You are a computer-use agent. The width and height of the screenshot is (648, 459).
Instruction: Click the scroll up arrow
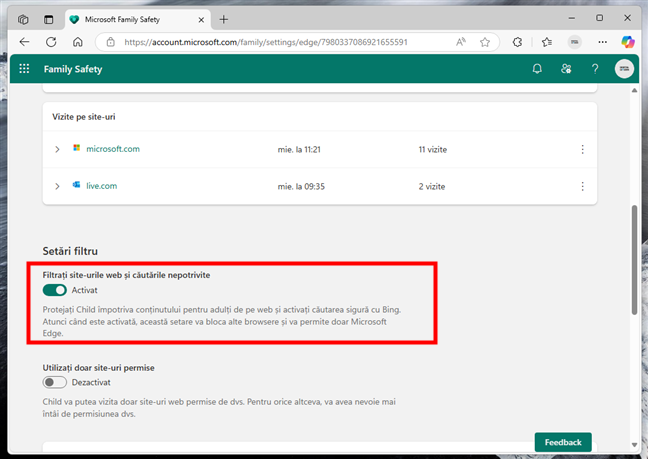point(634,90)
